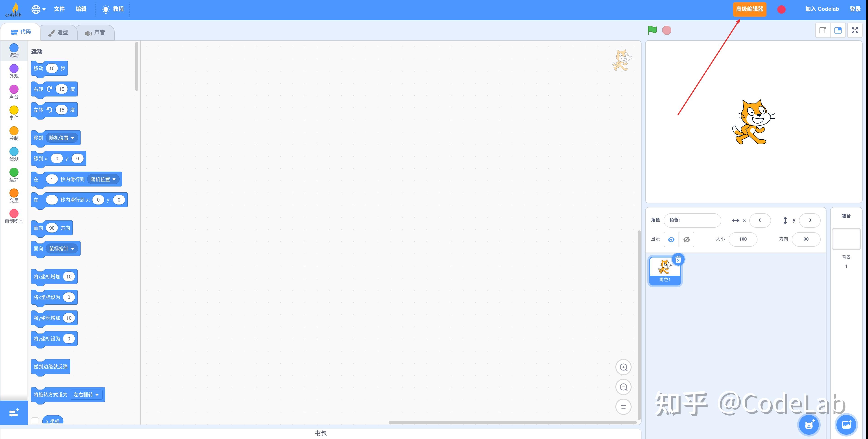The height and width of the screenshot is (439, 868).
Task: Open the add extension button
Action: pos(14,413)
